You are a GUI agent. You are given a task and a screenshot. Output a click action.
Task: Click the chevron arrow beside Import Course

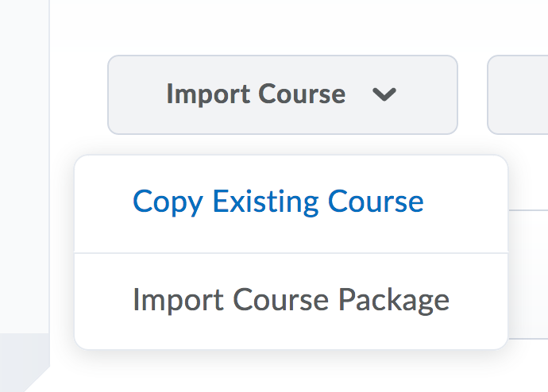pyautogui.click(x=384, y=94)
